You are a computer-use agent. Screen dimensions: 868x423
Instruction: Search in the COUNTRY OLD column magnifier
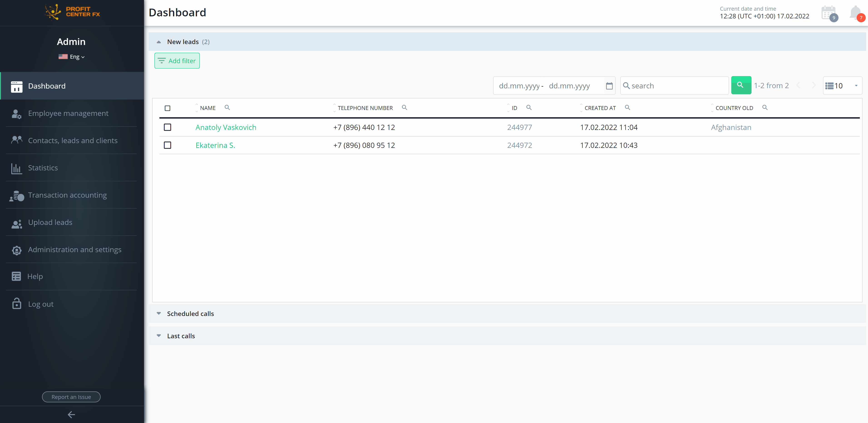click(765, 107)
